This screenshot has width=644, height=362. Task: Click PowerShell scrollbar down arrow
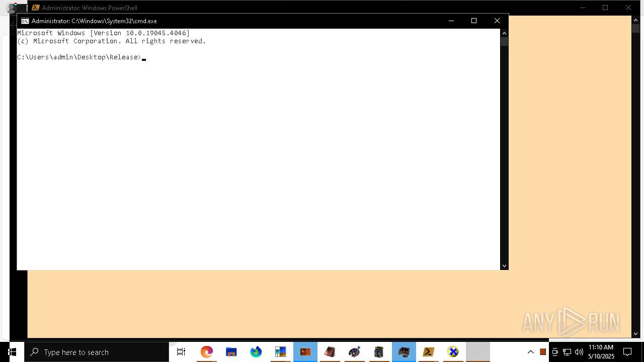tap(635, 333)
